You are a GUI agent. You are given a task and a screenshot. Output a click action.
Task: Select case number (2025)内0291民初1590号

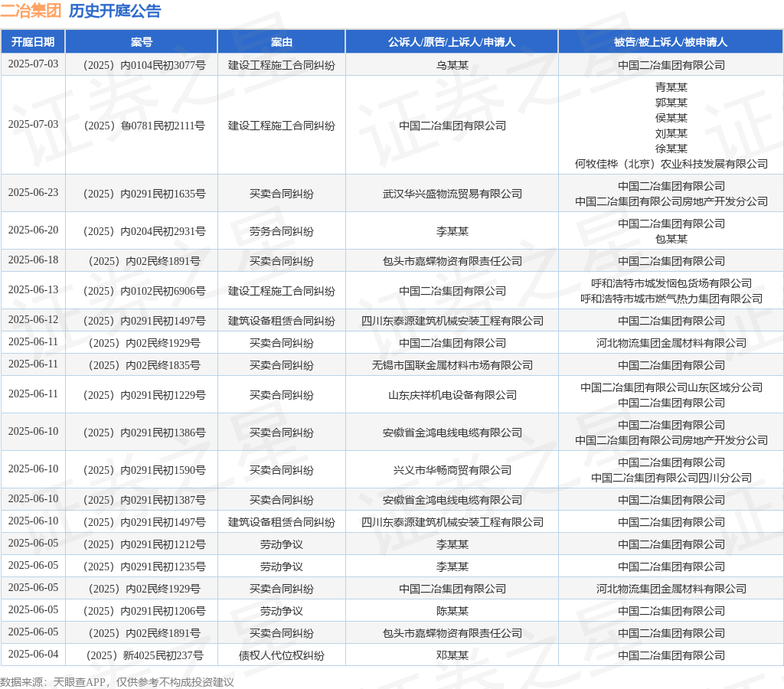(x=143, y=470)
